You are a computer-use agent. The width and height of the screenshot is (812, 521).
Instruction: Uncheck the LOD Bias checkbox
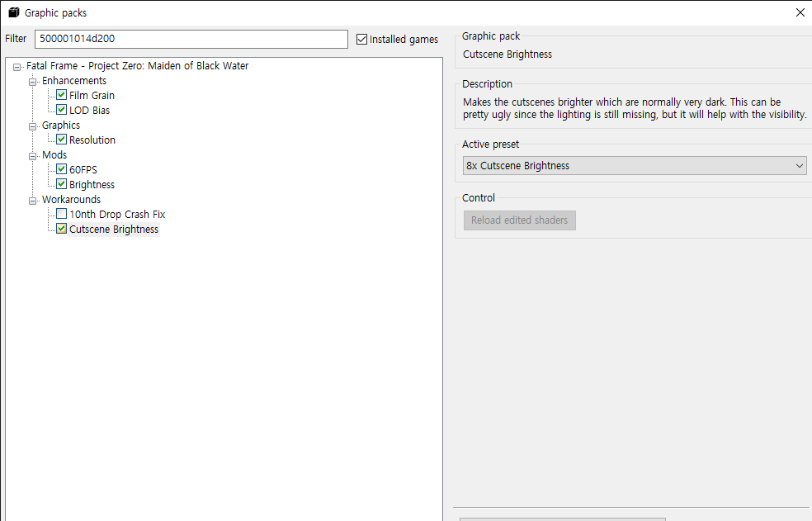(x=62, y=110)
